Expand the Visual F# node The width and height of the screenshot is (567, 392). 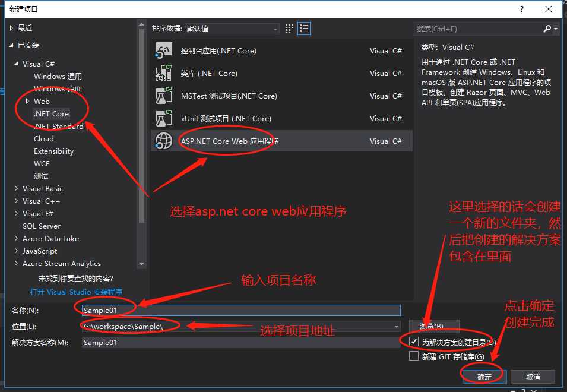[x=16, y=213]
